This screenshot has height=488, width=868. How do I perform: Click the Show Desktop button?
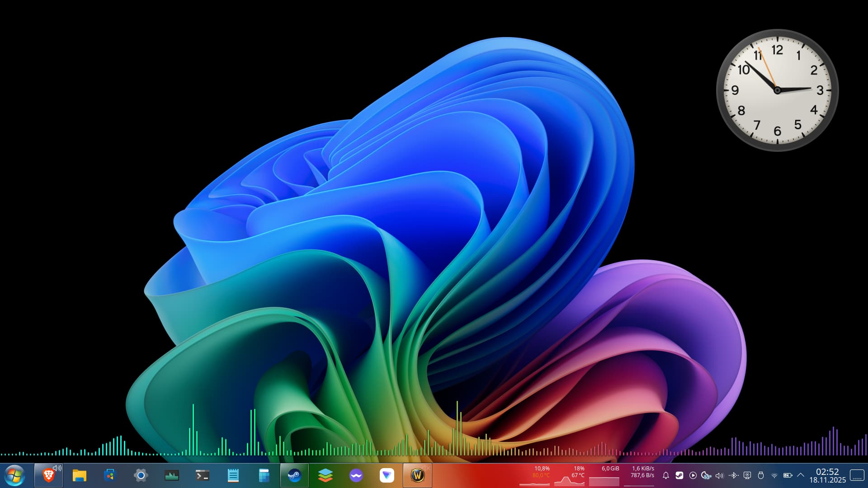(x=857, y=475)
